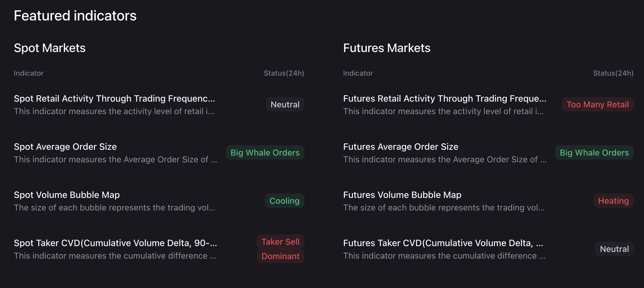Click Taker Sell Dominant status badge
Viewport: 644px width, 288px height.
[x=280, y=249]
